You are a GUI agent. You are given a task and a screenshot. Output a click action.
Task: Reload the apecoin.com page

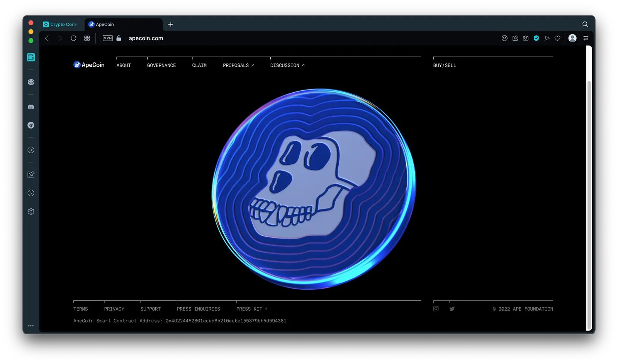[73, 38]
